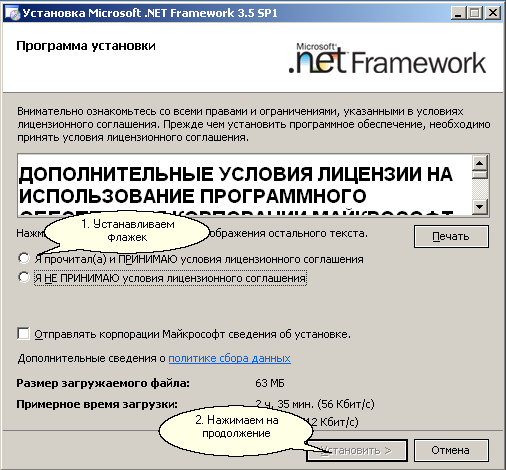Click license text scrollbar down arrow
This screenshot has height=470, width=506.
pyautogui.click(x=480, y=207)
